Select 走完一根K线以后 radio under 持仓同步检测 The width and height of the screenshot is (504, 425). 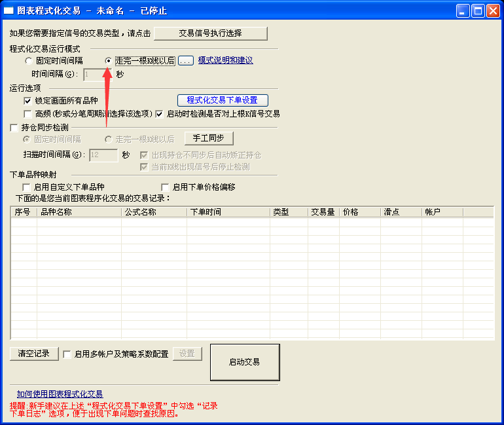click(108, 139)
